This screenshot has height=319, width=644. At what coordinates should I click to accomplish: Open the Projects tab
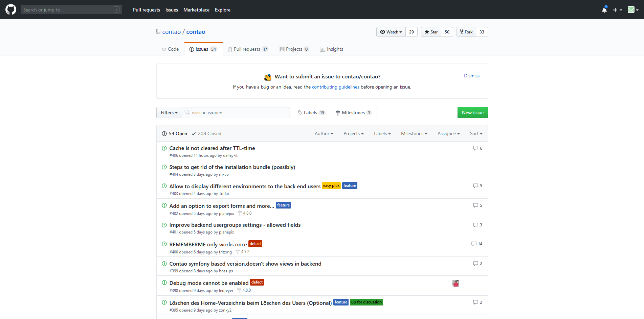pos(294,49)
